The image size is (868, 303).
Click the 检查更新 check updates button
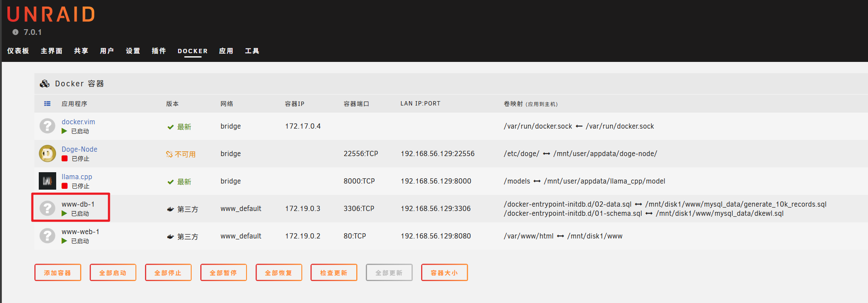coord(334,272)
